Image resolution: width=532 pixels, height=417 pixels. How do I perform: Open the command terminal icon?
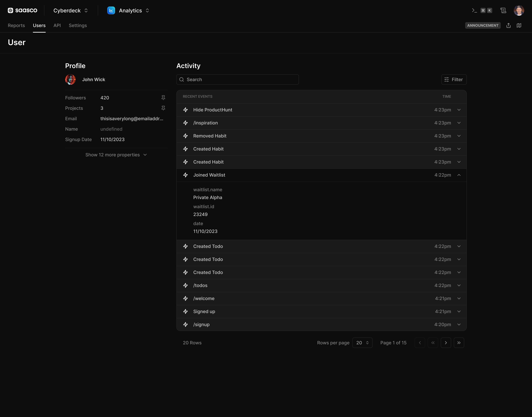474,10
